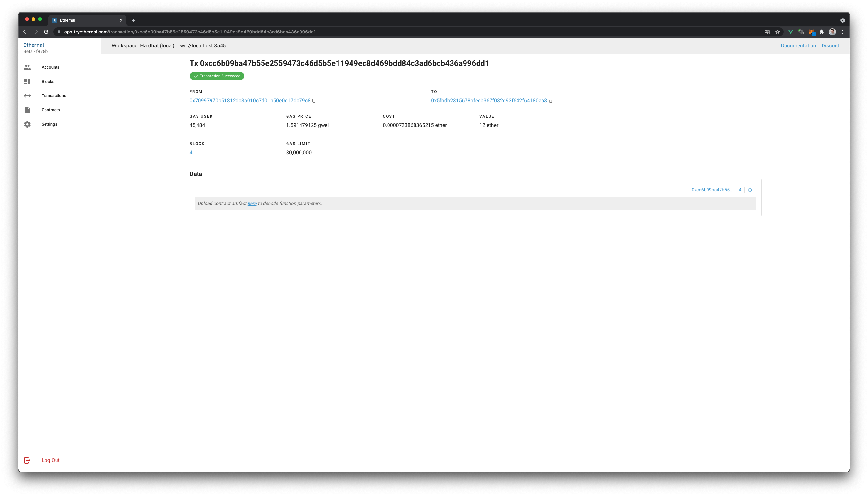Click the Log Out exit icon
This screenshot has height=496, width=868.
[27, 460]
